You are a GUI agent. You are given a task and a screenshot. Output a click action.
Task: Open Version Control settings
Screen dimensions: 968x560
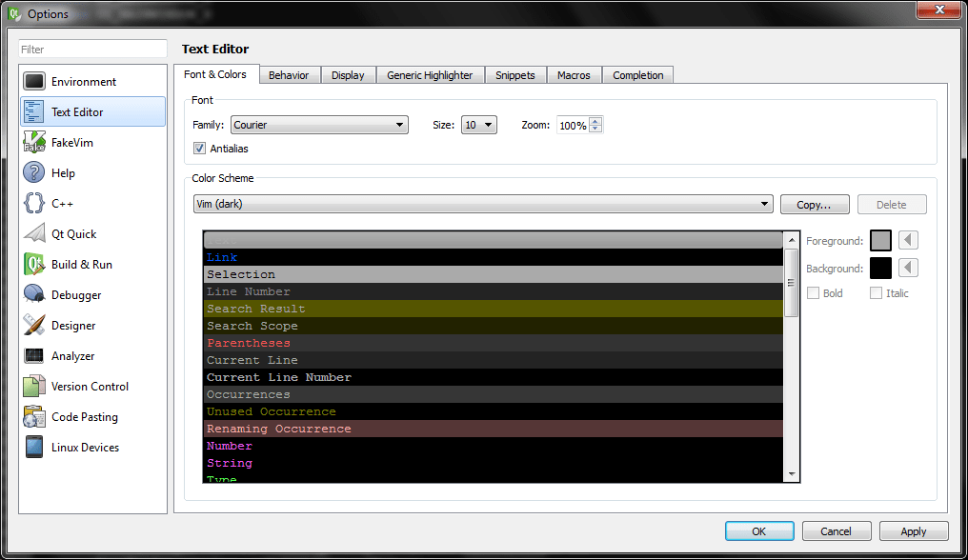34,386
